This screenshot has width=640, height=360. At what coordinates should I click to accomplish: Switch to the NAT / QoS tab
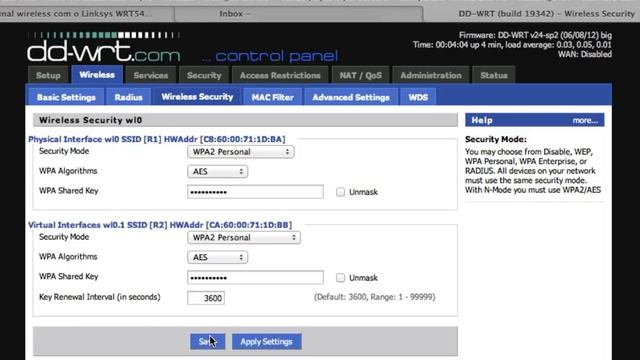coord(360,75)
